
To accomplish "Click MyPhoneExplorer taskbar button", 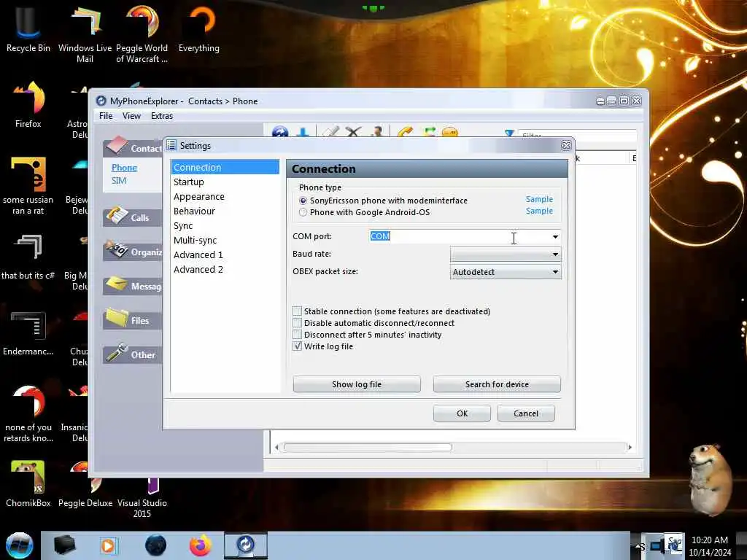I will pos(246,545).
